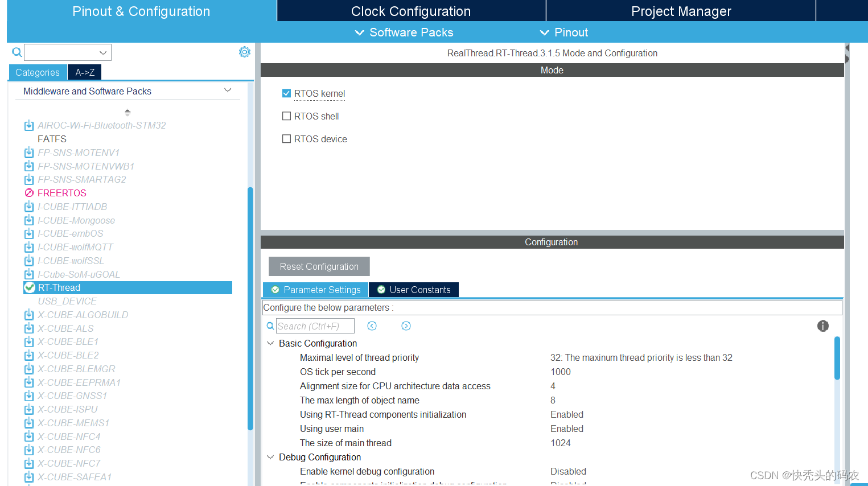Select Using RT-Thread components initialization Enabled value
Viewport: 868px width, 486px height.
(x=567, y=414)
